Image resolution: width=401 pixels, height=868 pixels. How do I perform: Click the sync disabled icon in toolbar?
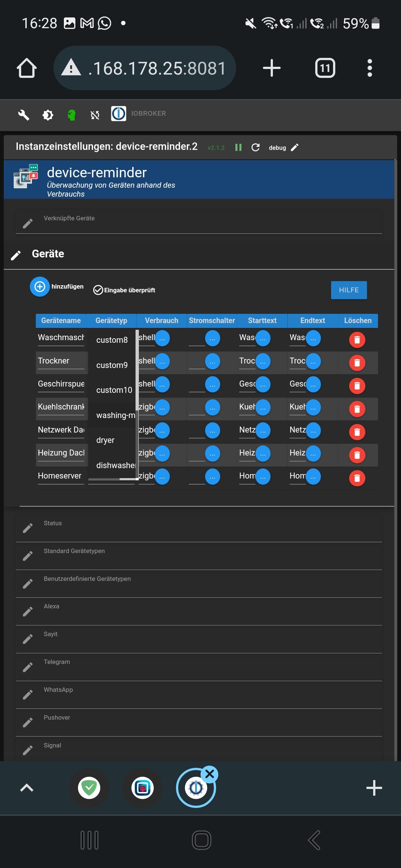[95, 115]
